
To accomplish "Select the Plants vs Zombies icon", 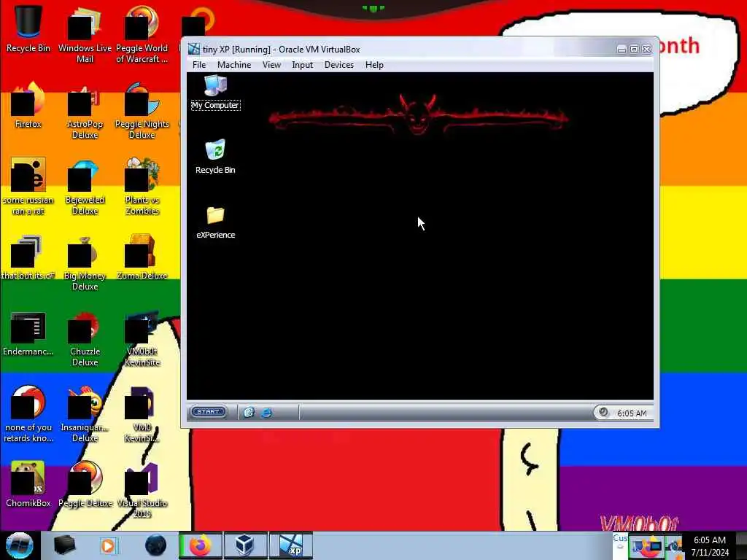I will (142, 187).
